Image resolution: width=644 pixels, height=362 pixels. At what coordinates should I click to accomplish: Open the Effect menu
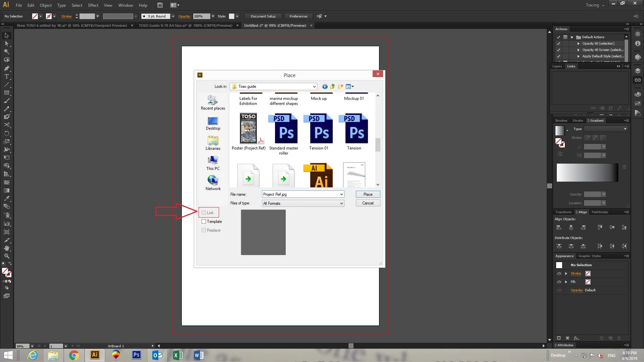(93, 5)
